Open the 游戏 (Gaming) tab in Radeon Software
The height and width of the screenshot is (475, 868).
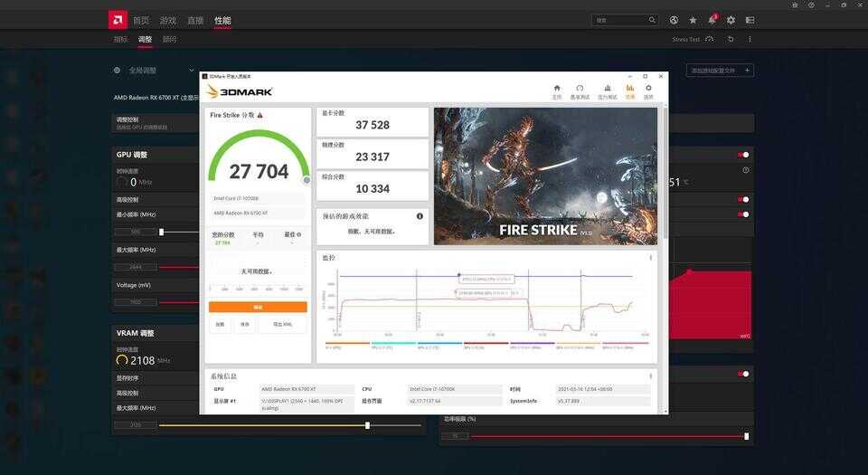168,21
